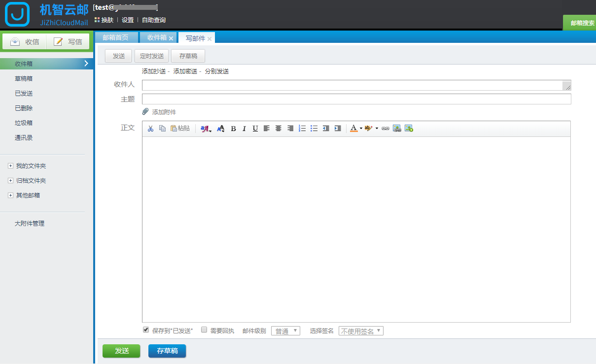Apply underline formatting in the editor
This screenshot has width=596, height=364.
tap(255, 129)
